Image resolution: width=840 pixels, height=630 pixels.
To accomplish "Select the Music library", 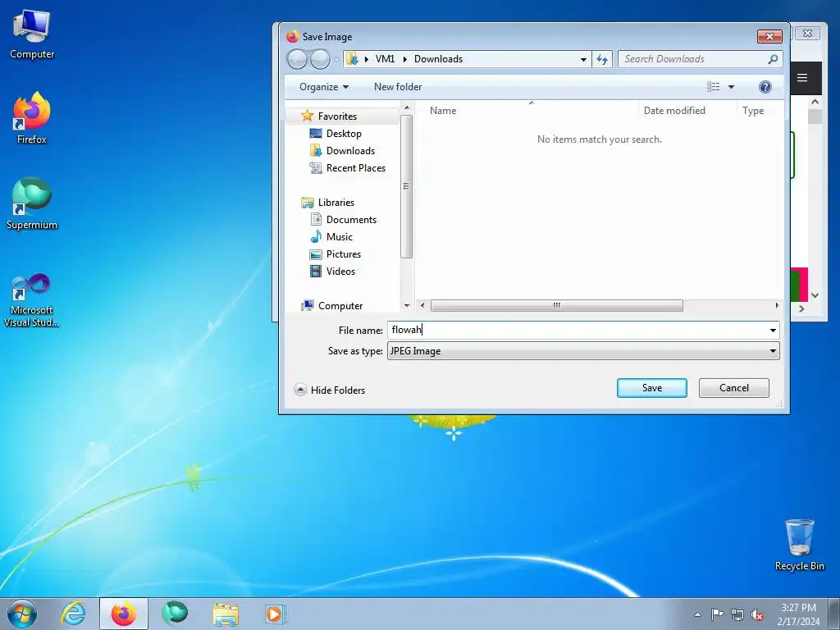I will point(339,237).
